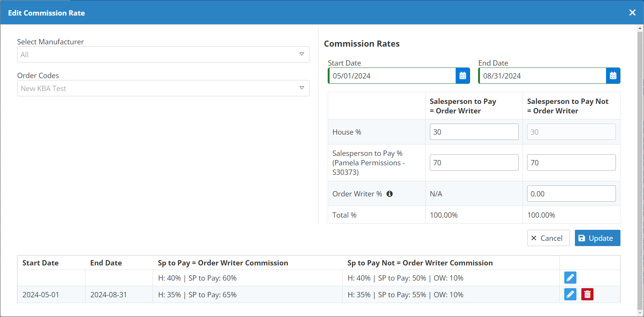Focus House % field for SP equals Order Writer
The width and height of the screenshot is (644, 317).
point(474,132)
